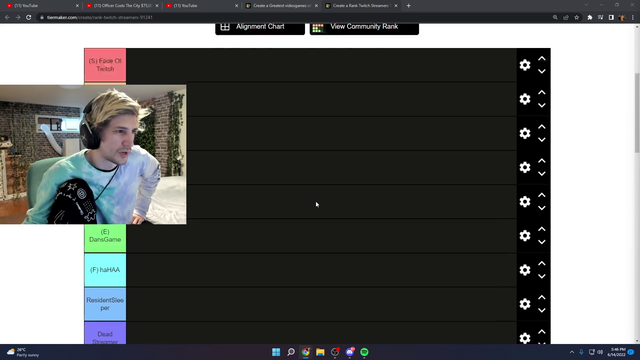Open browser extensions puzzle icon
The height and width of the screenshot is (360, 640).
(x=590, y=18)
